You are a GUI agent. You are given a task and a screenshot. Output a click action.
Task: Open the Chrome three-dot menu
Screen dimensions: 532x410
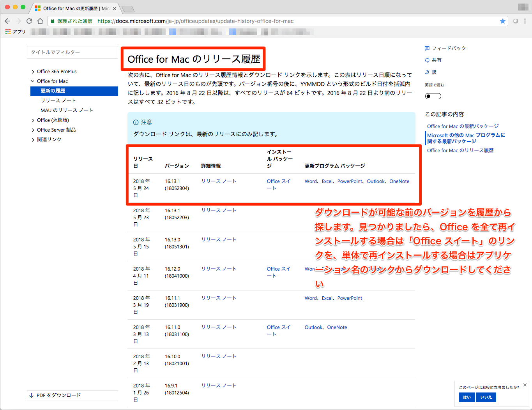pyautogui.click(x=525, y=21)
